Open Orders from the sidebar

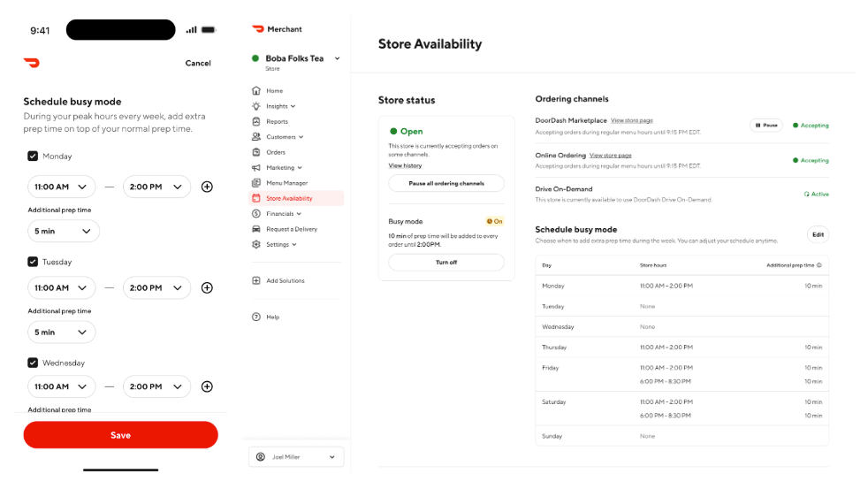(276, 152)
